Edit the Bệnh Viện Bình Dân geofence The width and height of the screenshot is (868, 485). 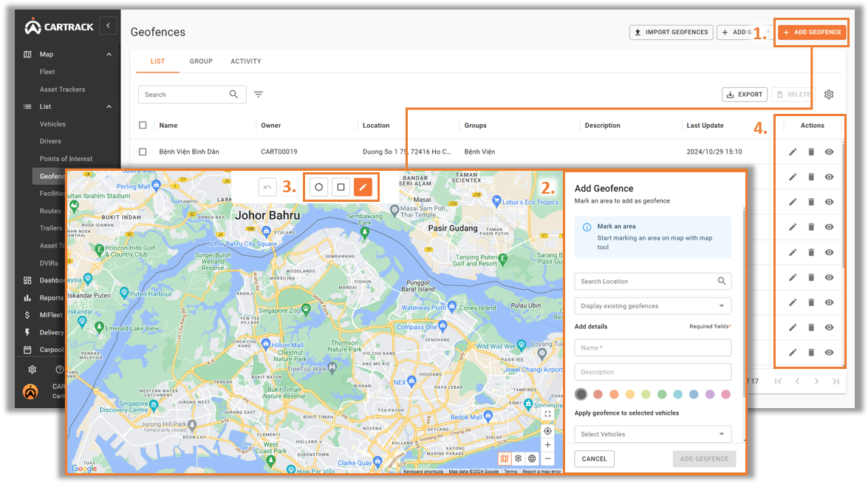click(793, 152)
